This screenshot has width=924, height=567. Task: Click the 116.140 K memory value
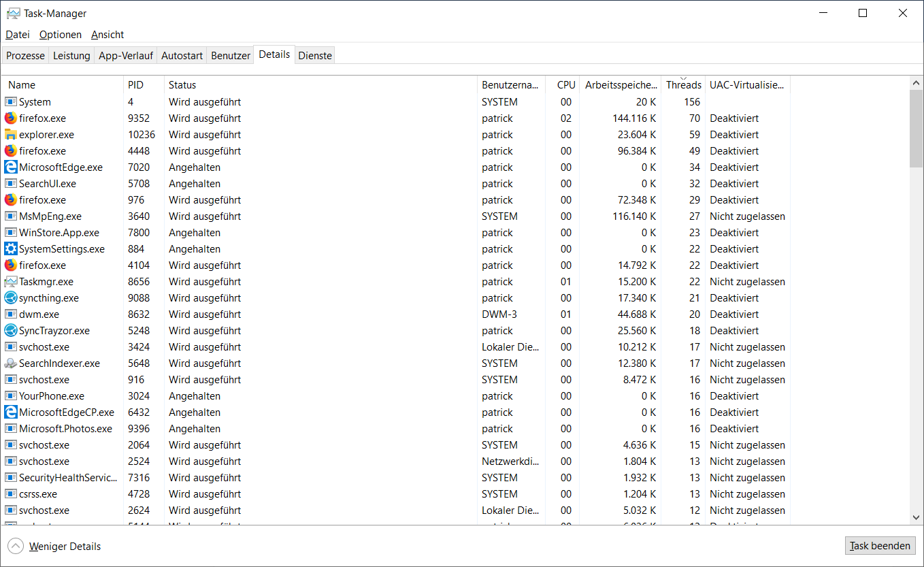(x=634, y=216)
